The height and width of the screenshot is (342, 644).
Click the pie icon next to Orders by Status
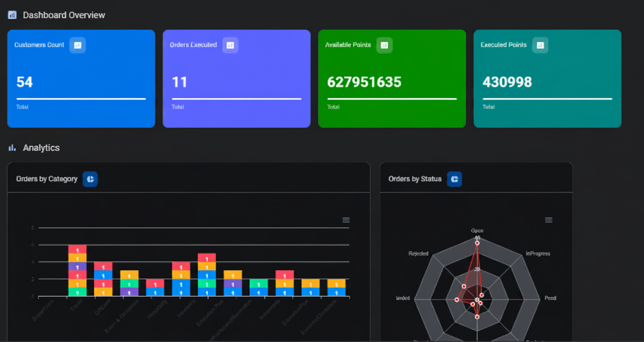click(454, 179)
